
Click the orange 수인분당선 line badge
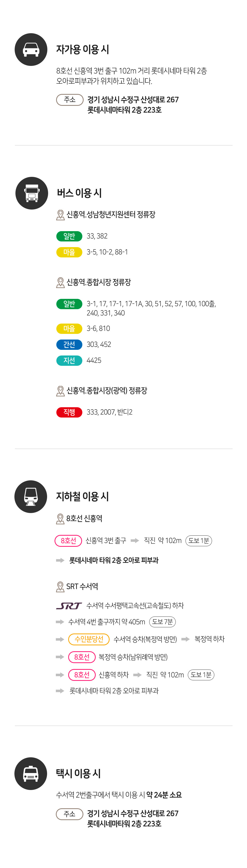89,639
